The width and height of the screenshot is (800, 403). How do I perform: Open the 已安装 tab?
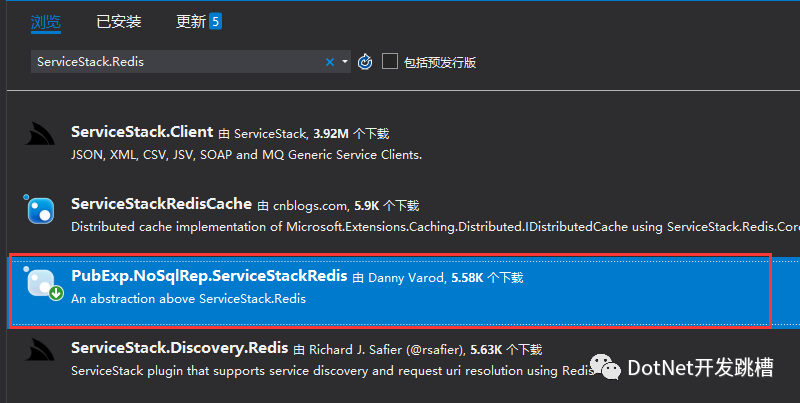pyautogui.click(x=118, y=22)
